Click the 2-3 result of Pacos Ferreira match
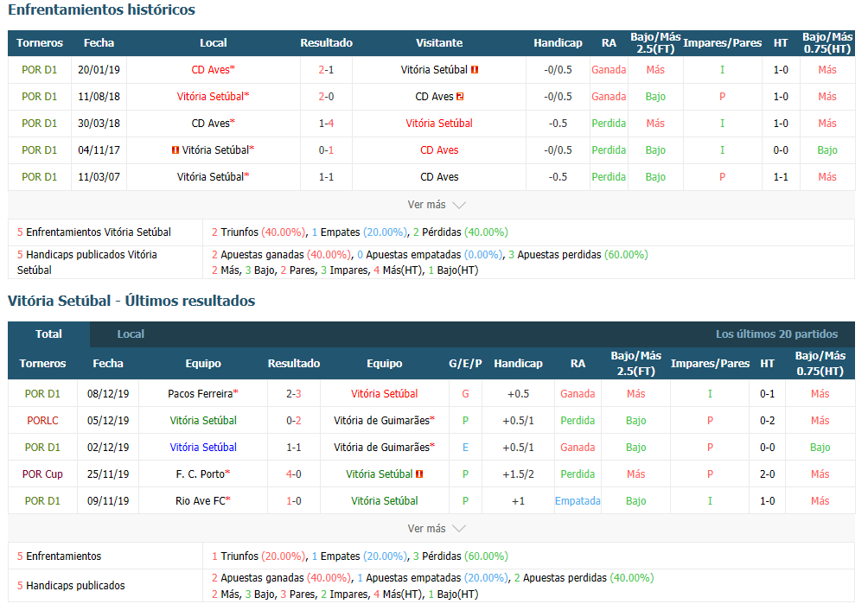The height and width of the screenshot is (604, 868). click(x=293, y=394)
